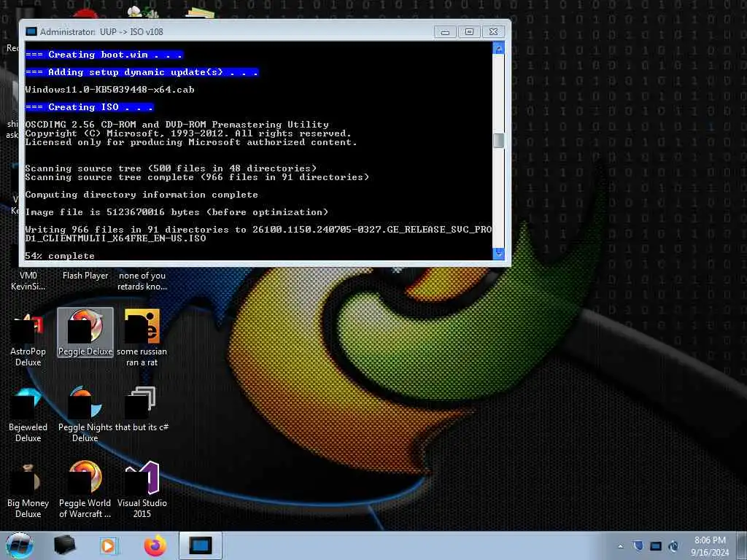This screenshot has width=747, height=560.
Task: Click the 'OSCDIMG 2.56 CD-ROM and DVD-ROM' line
Action: click(177, 125)
